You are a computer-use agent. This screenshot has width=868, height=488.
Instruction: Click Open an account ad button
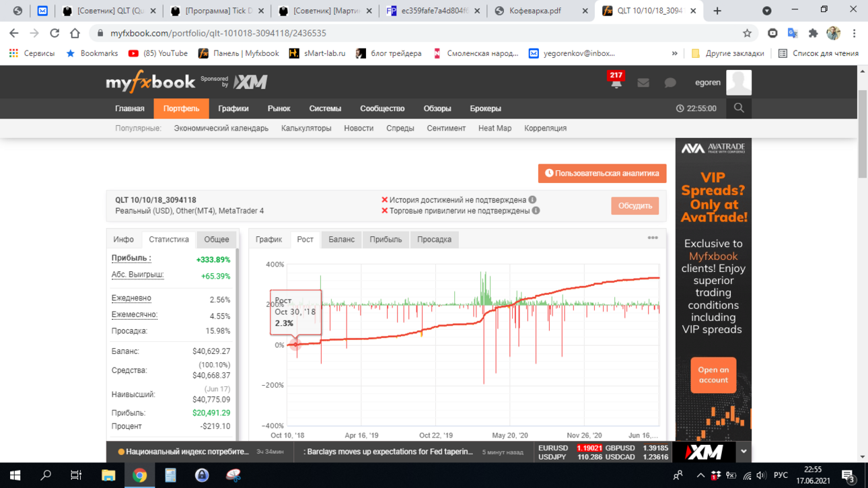[713, 375]
